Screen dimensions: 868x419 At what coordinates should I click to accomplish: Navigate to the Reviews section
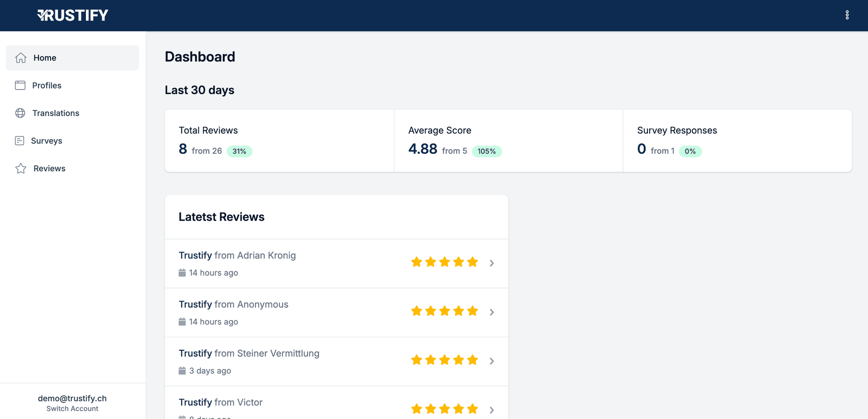(49, 168)
